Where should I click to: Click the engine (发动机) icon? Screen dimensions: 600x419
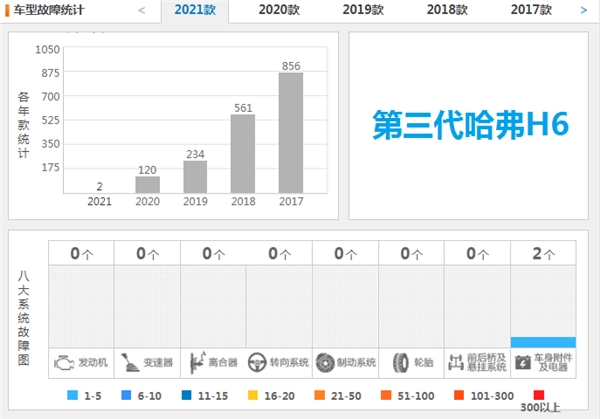[x=64, y=362]
